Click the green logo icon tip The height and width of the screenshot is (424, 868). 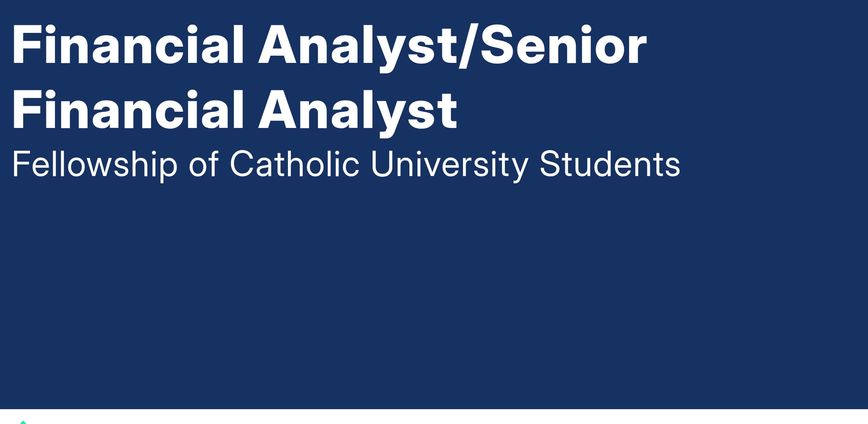point(23,422)
